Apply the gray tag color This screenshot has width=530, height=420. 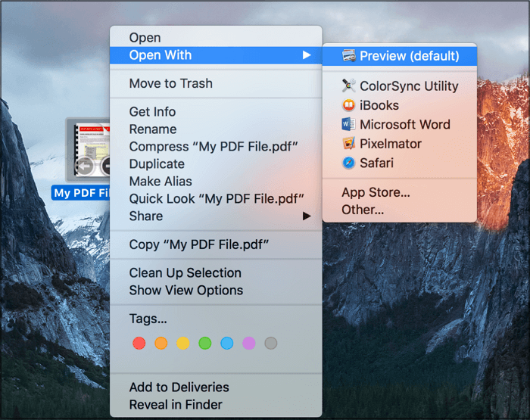pos(271,343)
